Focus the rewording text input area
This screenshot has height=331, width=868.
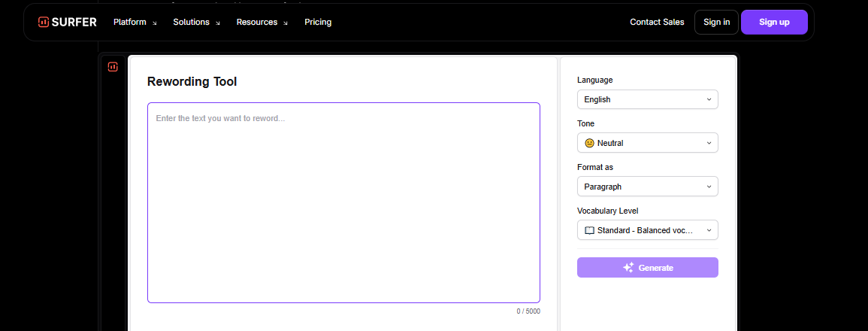(x=343, y=203)
